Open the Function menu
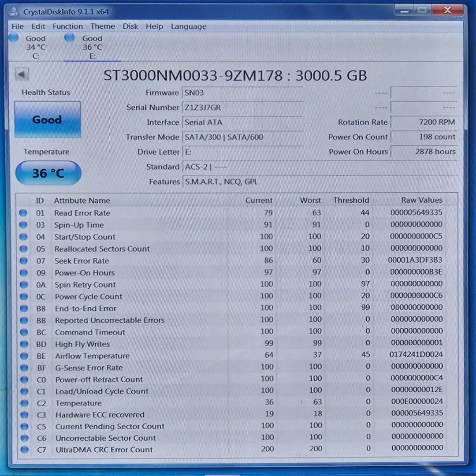This screenshot has width=476, height=476. [67, 26]
